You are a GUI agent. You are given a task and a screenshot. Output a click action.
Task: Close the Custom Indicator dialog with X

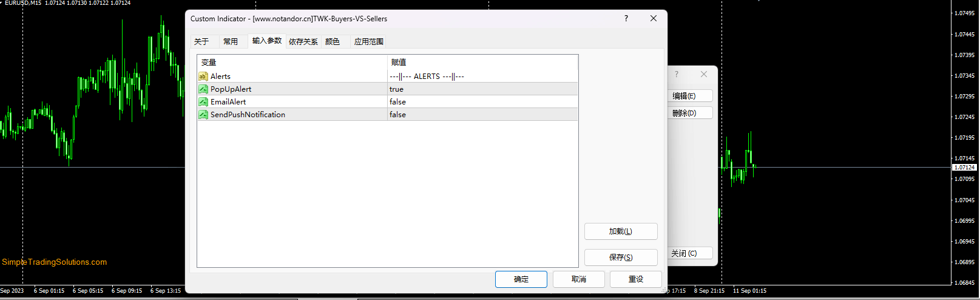pos(654,19)
